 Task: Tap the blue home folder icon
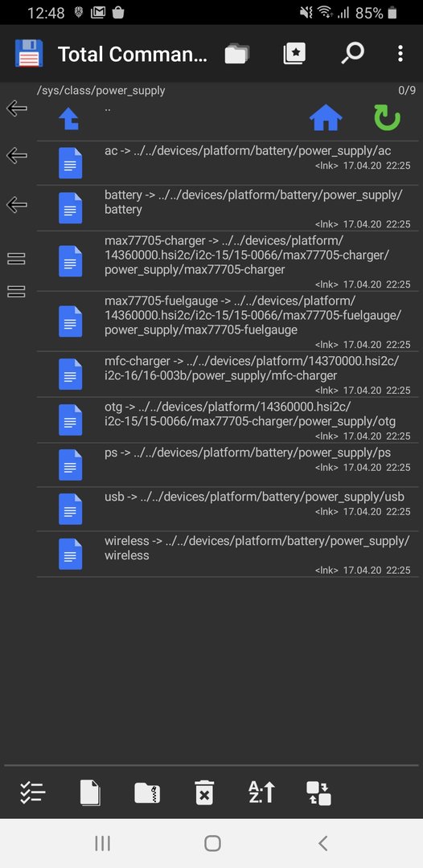point(326,118)
